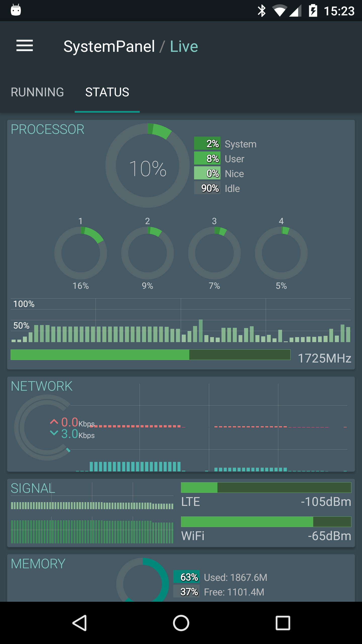Tap the red upload arrow icon

tap(54, 422)
